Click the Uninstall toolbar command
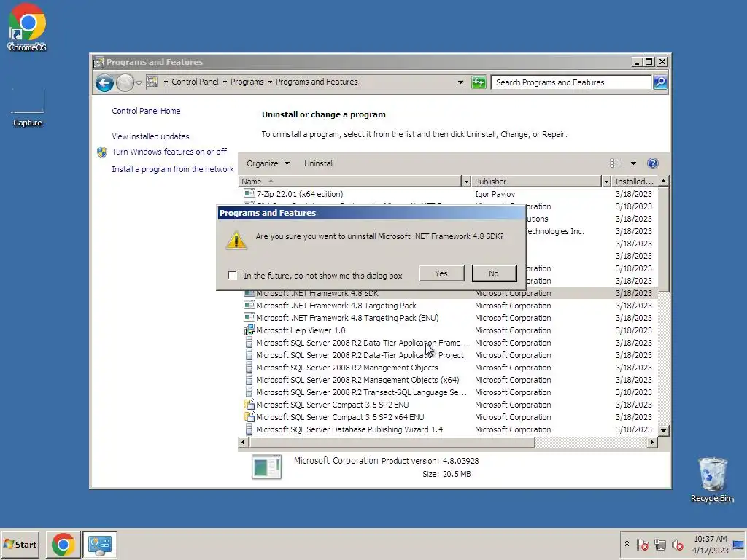The image size is (747, 560). click(319, 163)
